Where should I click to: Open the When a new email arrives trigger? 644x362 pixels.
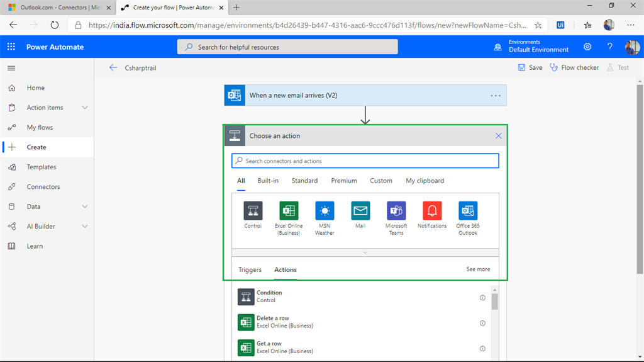[365, 96]
